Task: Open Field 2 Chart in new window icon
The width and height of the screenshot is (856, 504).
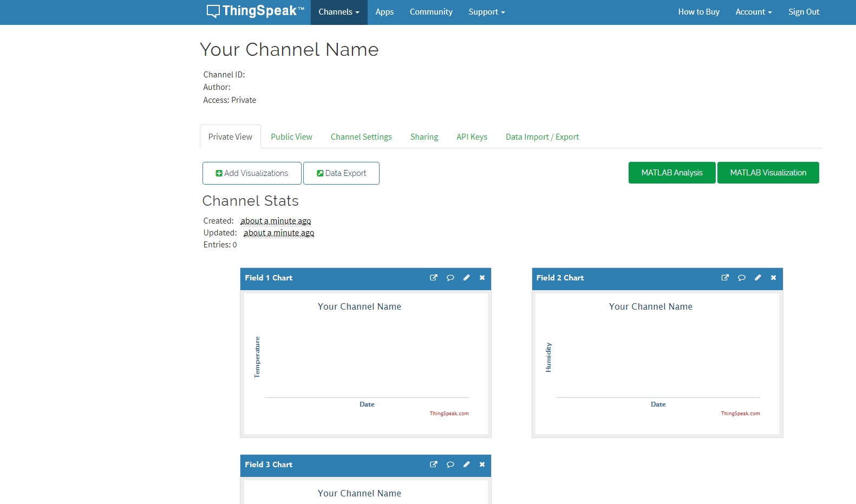Action: point(725,278)
